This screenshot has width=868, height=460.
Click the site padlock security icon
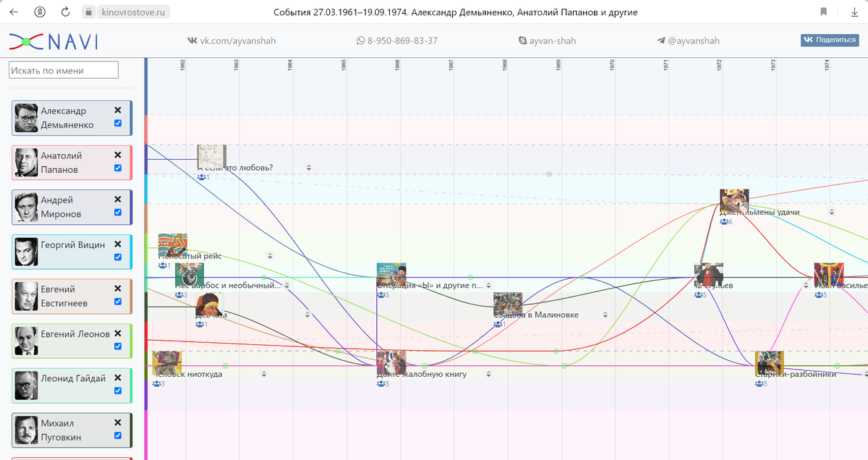[88, 12]
